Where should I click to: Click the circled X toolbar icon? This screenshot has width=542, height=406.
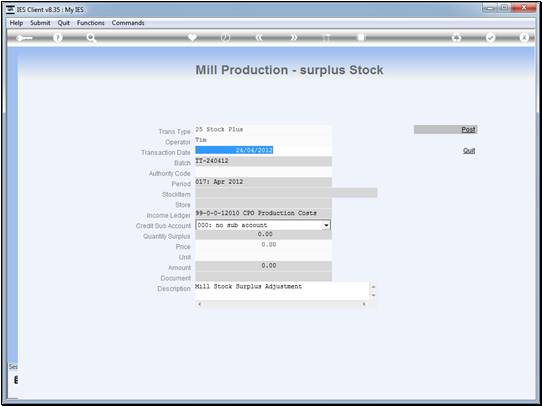coord(524,38)
